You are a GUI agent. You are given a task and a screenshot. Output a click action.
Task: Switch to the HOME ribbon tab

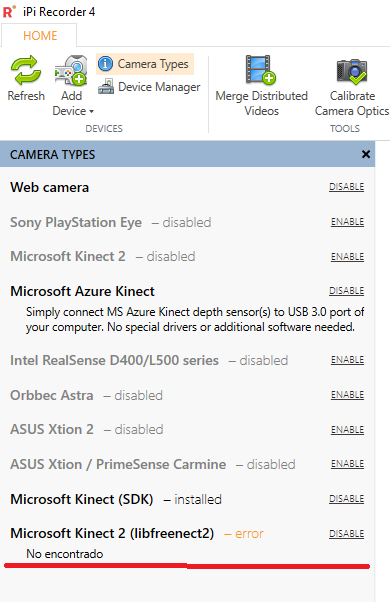(x=40, y=36)
